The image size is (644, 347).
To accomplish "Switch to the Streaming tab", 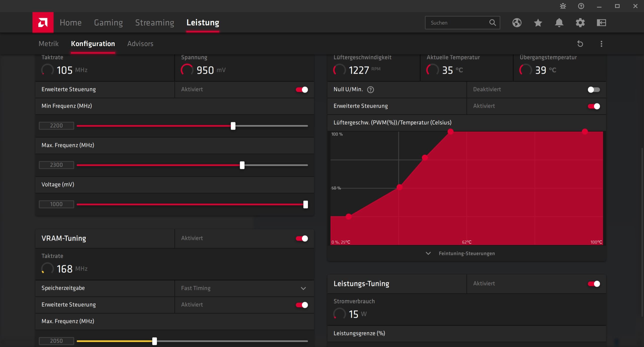I will pos(155,23).
